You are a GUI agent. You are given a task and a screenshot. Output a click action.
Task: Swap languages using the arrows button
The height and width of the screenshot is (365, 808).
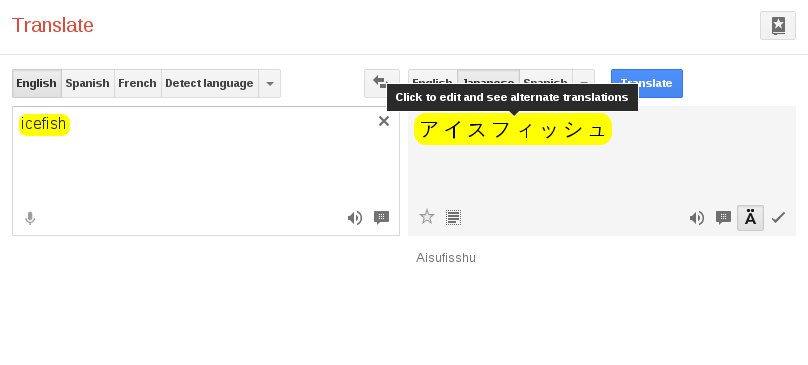click(381, 83)
